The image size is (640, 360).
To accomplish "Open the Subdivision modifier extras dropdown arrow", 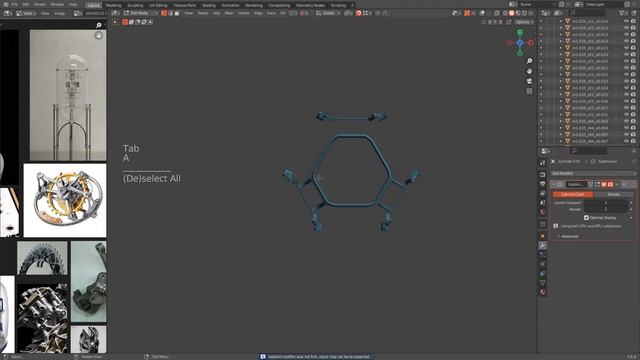I will (617, 184).
